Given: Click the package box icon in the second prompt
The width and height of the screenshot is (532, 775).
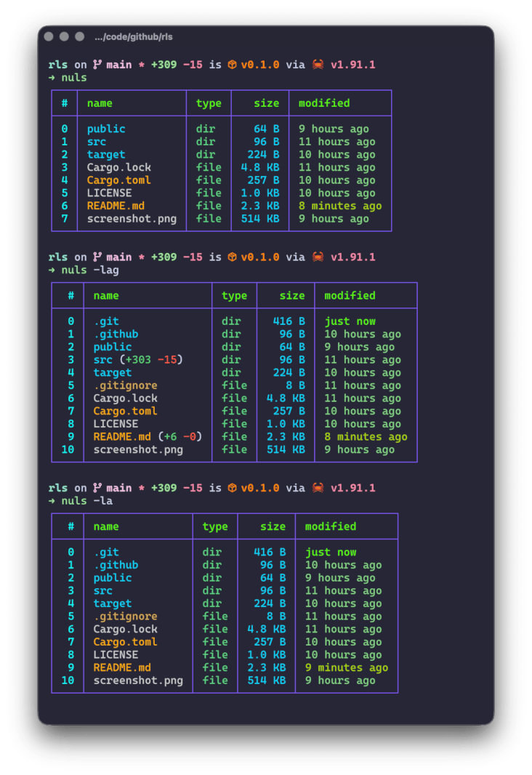Looking at the screenshot, I should coord(232,257).
